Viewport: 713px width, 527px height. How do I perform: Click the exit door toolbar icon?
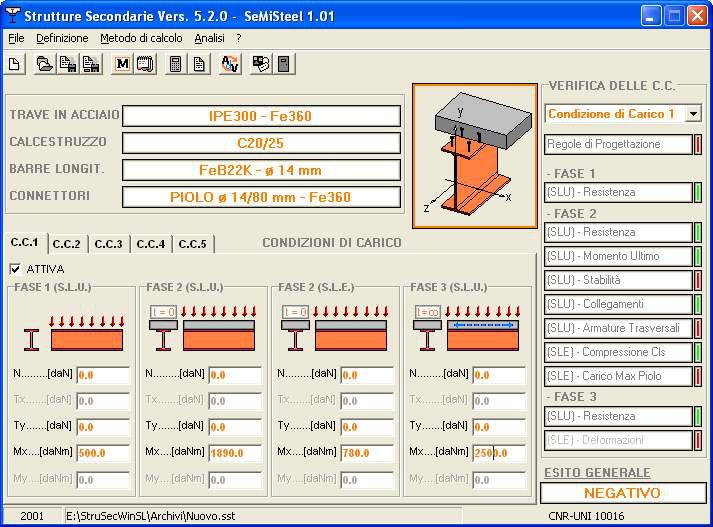pyautogui.click(x=284, y=65)
